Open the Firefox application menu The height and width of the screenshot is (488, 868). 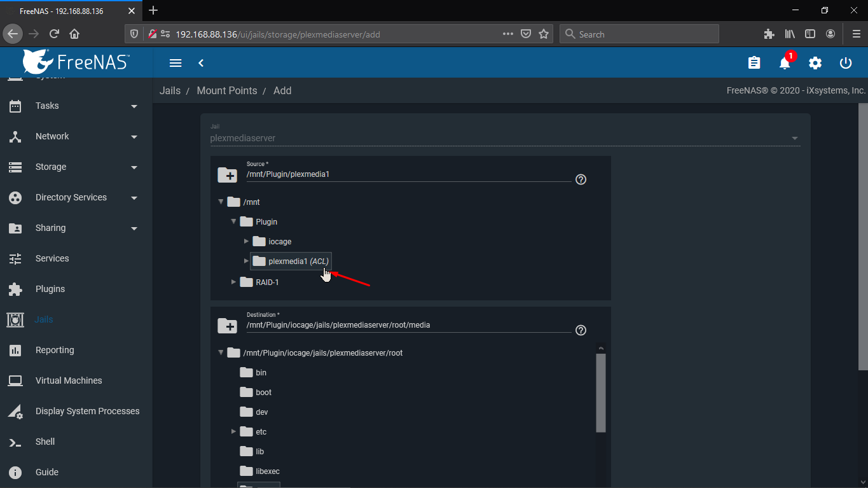coord(855,34)
